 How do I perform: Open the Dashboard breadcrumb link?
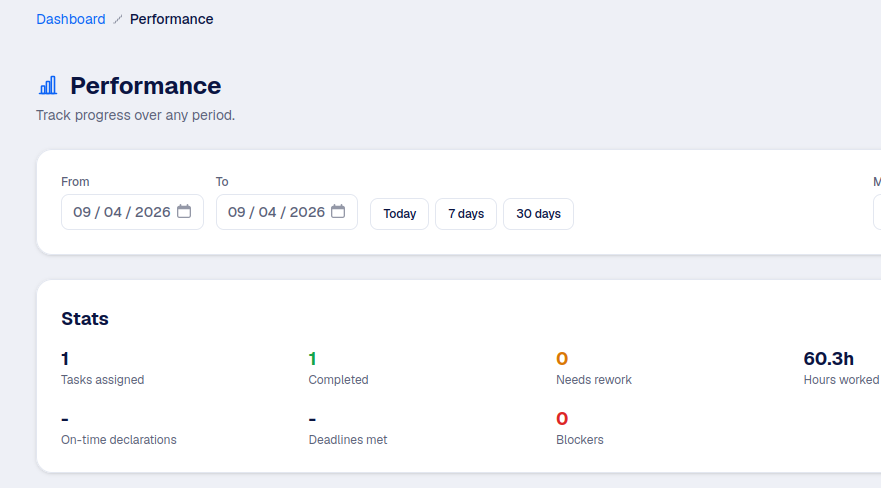pos(71,19)
